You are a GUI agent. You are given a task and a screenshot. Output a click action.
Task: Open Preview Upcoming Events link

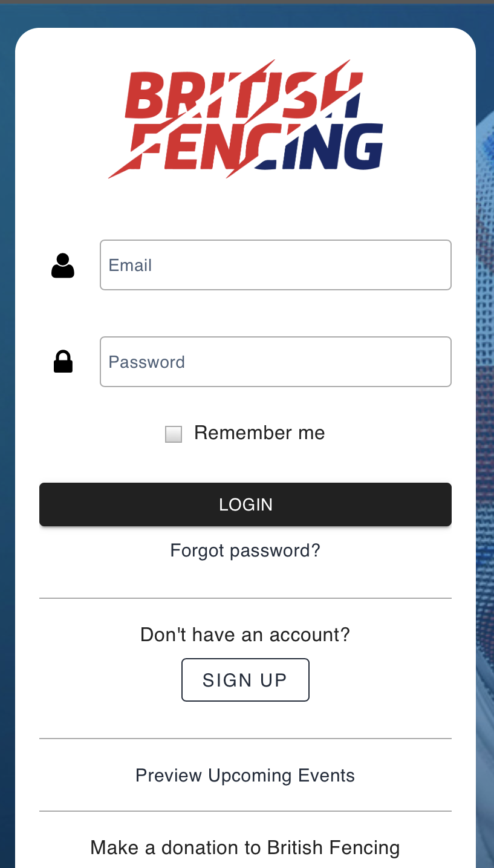pyautogui.click(x=245, y=775)
